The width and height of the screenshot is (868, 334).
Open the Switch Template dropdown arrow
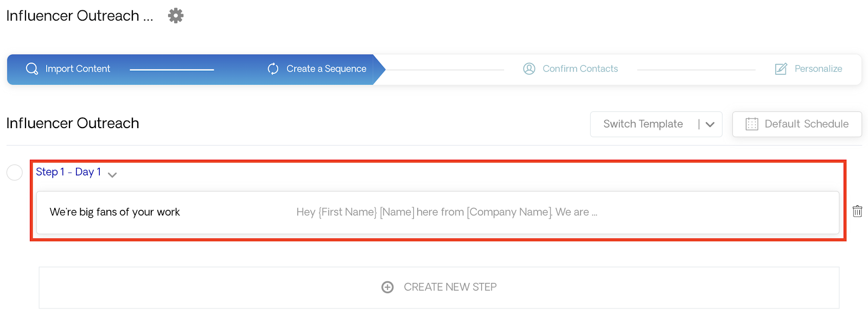(x=710, y=124)
